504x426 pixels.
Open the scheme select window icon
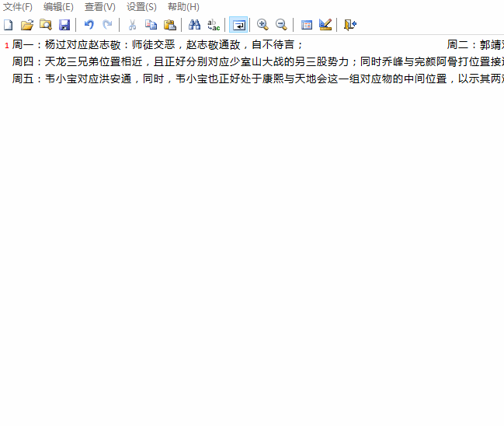tap(307, 25)
